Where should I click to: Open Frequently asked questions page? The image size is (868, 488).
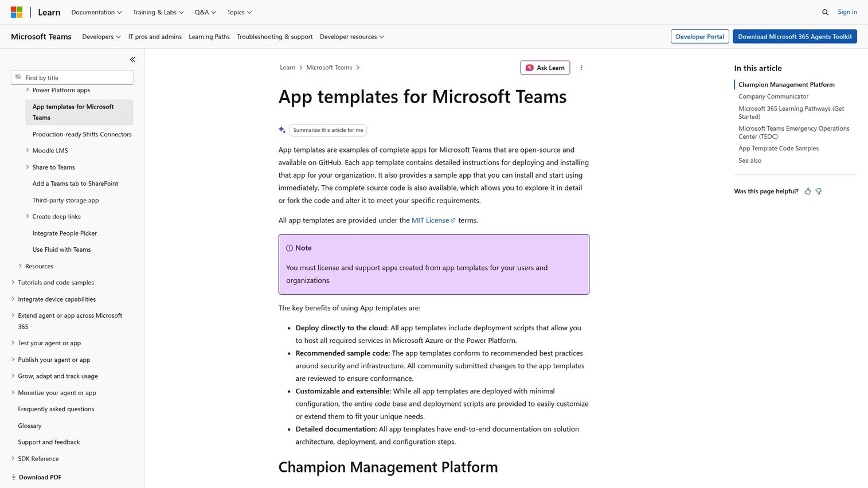coord(56,409)
